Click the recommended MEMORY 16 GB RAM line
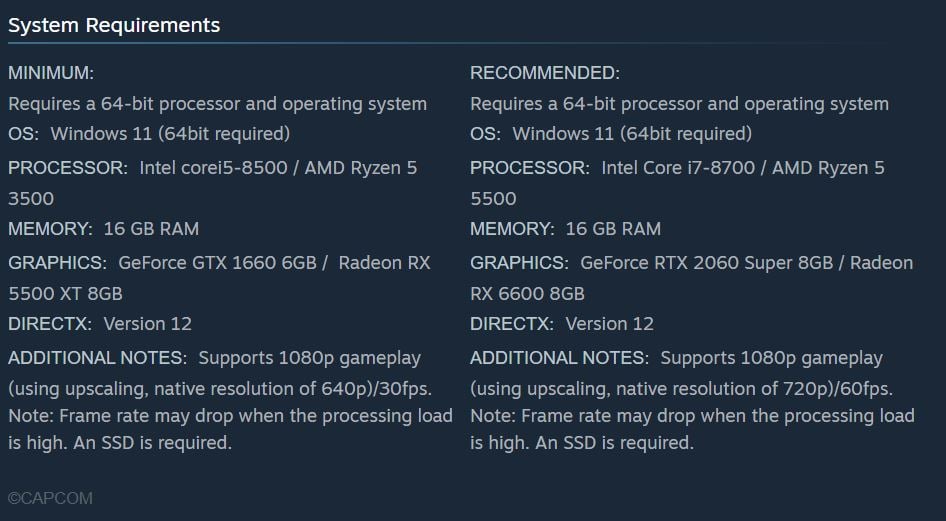This screenshot has width=946, height=521. [x=566, y=229]
